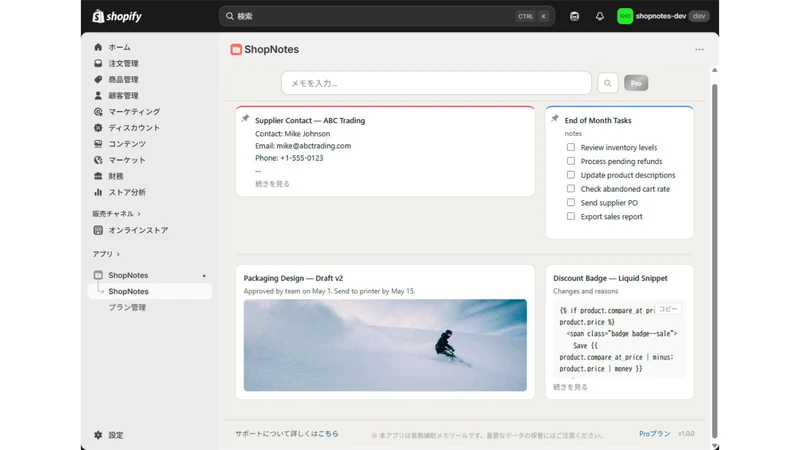Open notifications bell icon
The image size is (800, 450).
pyautogui.click(x=599, y=16)
